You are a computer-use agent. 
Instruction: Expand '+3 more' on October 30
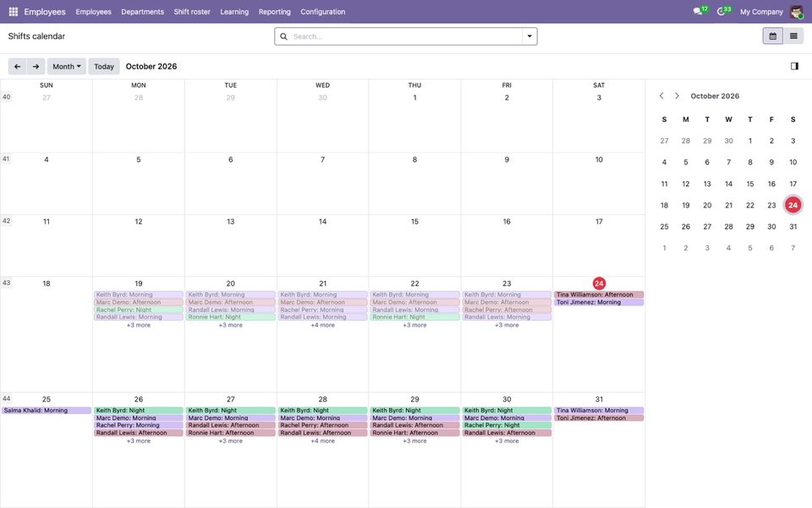point(507,440)
